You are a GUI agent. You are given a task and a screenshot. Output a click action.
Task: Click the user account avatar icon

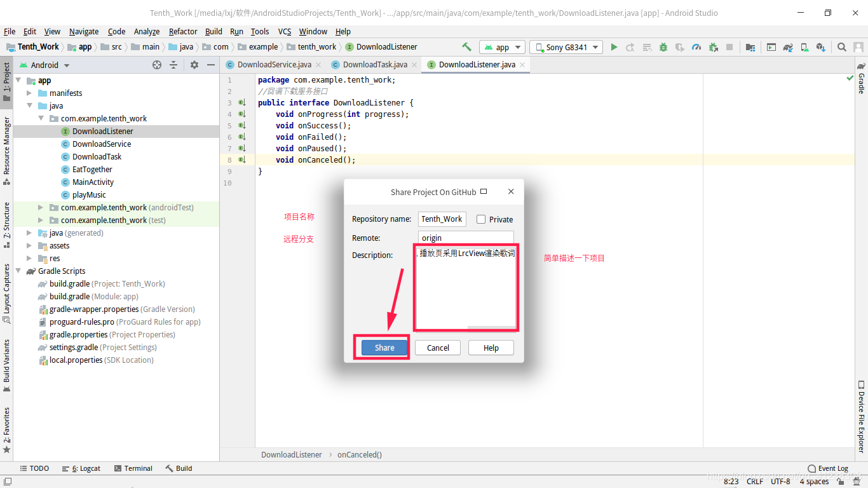click(858, 47)
